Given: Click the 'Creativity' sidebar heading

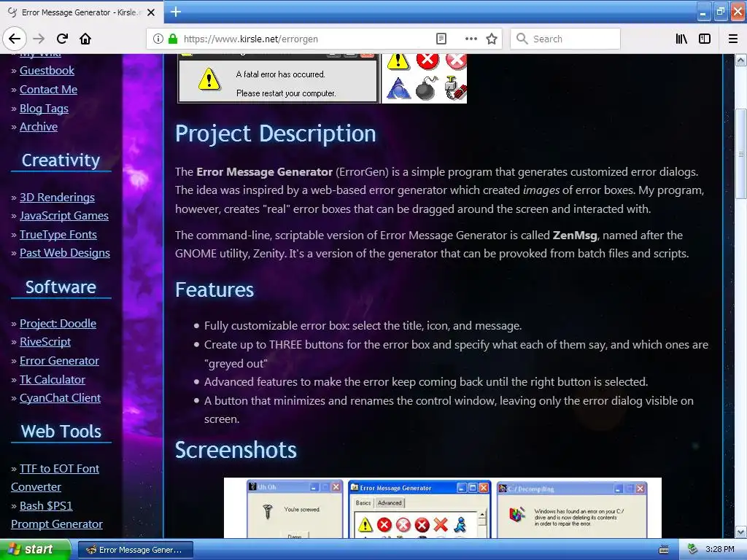Looking at the screenshot, I should 61,160.
